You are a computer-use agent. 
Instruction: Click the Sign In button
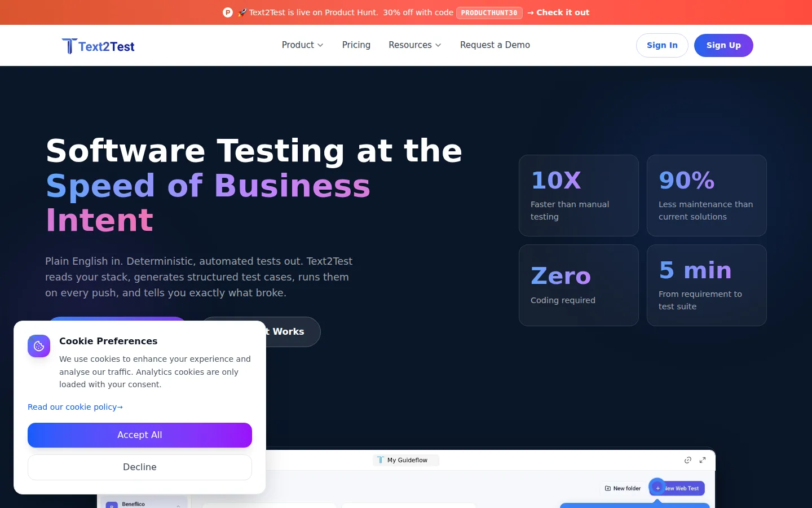[x=662, y=45]
